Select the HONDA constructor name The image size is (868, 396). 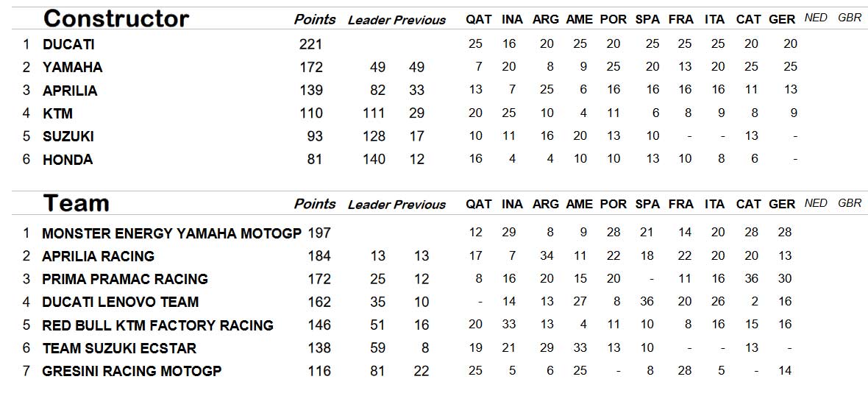click(68, 160)
